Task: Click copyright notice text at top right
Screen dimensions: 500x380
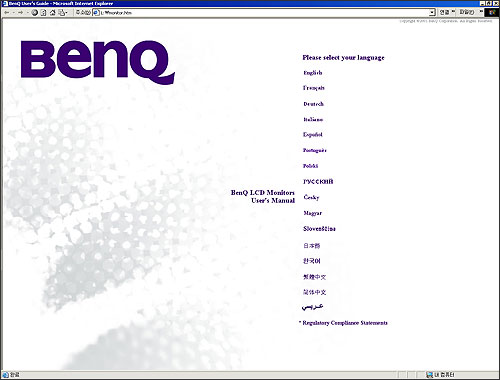Action: (x=446, y=21)
